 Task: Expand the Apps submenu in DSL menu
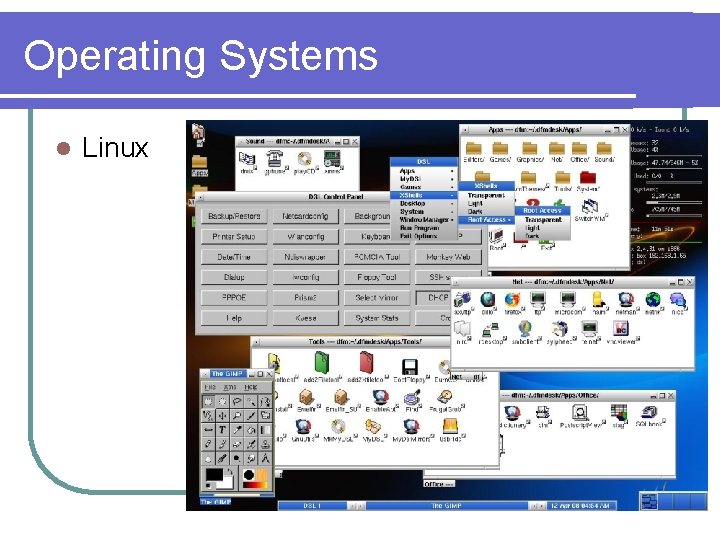point(423,171)
